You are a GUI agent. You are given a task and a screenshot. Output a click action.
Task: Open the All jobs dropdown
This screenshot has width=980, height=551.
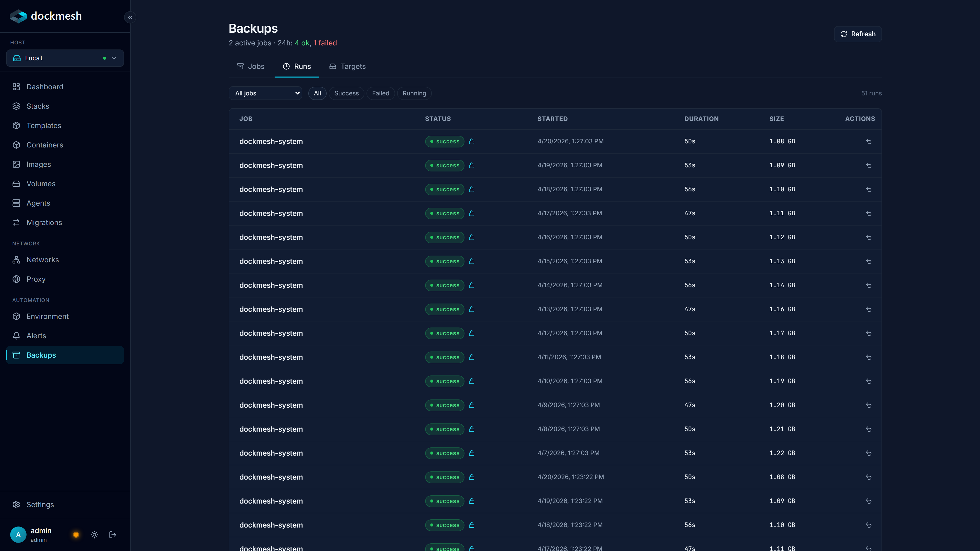[x=265, y=93]
